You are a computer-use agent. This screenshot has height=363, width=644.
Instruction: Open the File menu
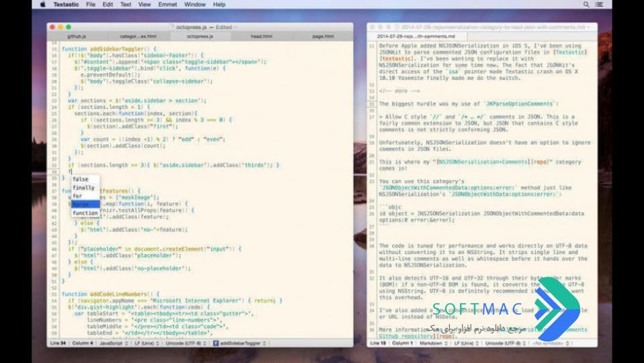point(91,5)
